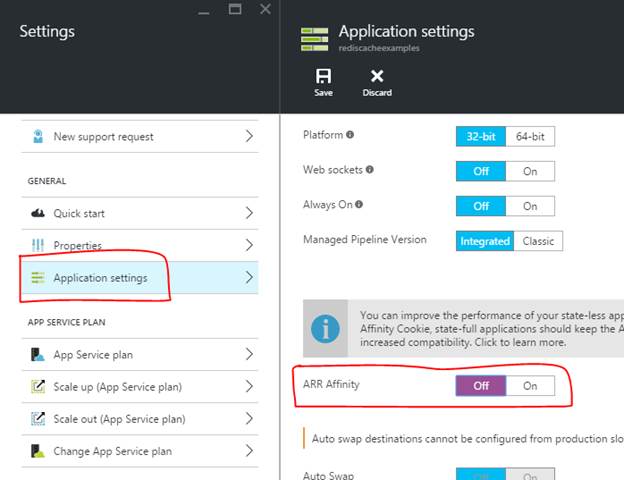Image resolution: width=624 pixels, height=480 pixels.
Task: Click the Properties sliders icon
Action: pyautogui.click(x=38, y=245)
